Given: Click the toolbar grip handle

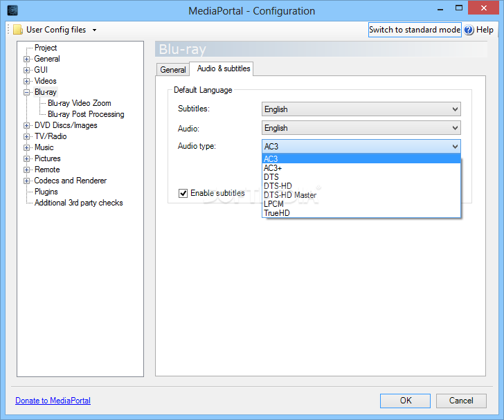Looking at the screenshot, I should click(x=9, y=30).
